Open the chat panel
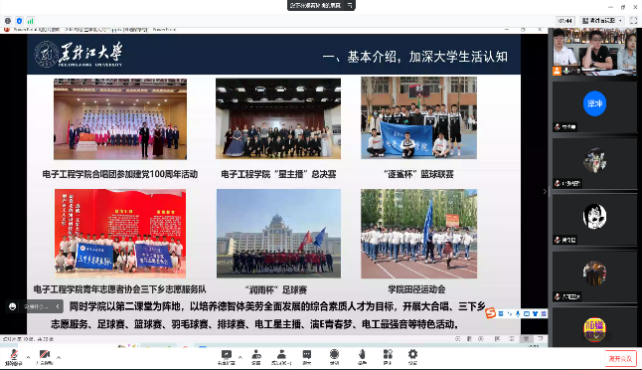 click(307, 357)
